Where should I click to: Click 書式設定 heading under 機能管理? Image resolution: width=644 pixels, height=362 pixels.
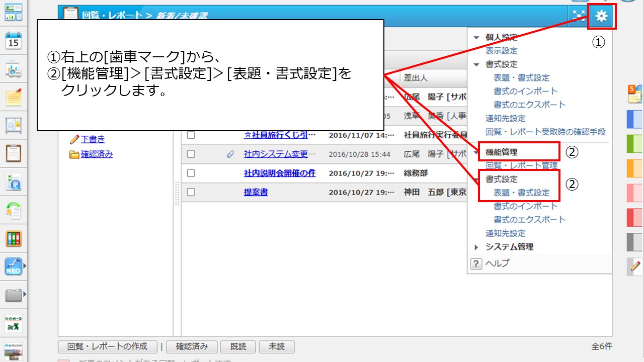click(501, 179)
